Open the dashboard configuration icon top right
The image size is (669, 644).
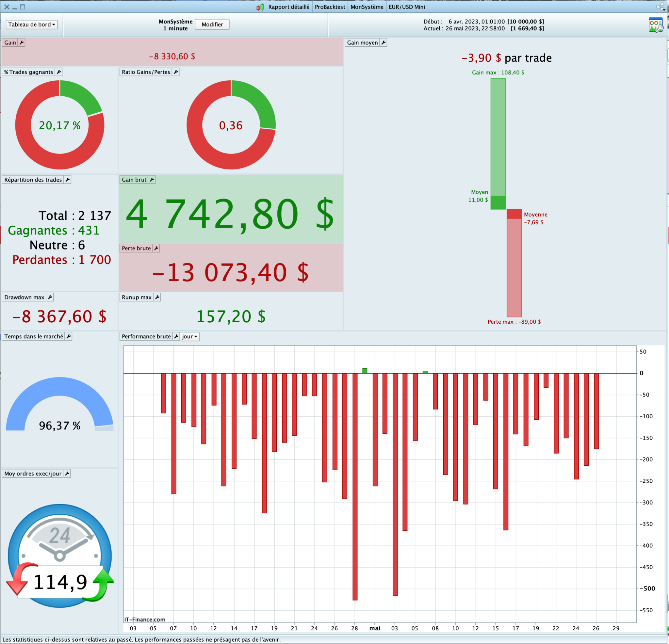pyautogui.click(x=655, y=25)
